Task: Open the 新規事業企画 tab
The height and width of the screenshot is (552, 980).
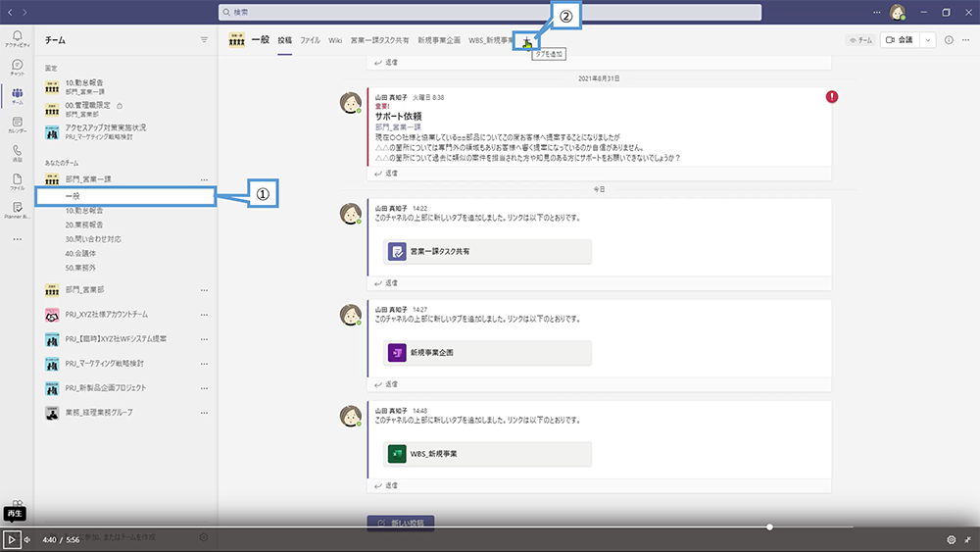Action: point(439,40)
